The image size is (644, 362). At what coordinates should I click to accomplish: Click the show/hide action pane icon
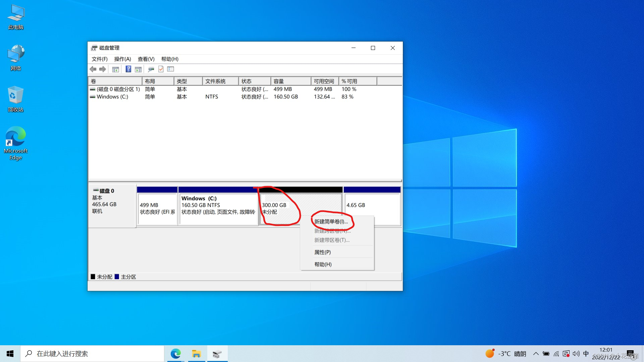138,69
